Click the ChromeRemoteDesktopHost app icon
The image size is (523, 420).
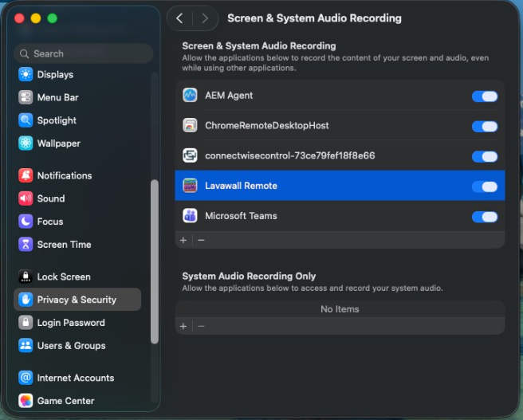click(x=190, y=125)
